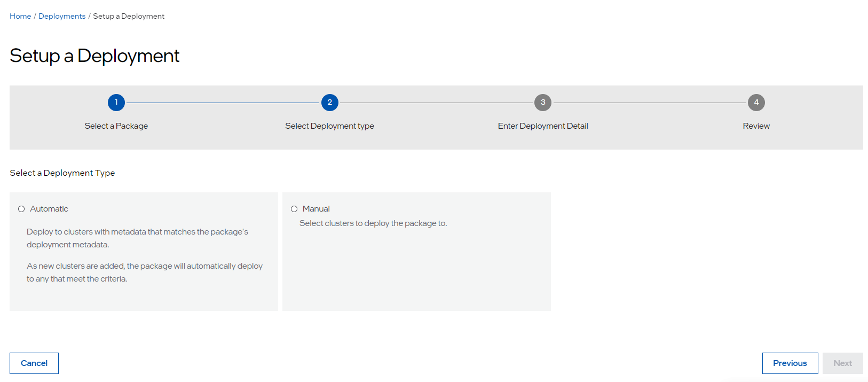Click the 'Manual' option label text
This screenshot has width=868, height=382.
[x=316, y=209]
